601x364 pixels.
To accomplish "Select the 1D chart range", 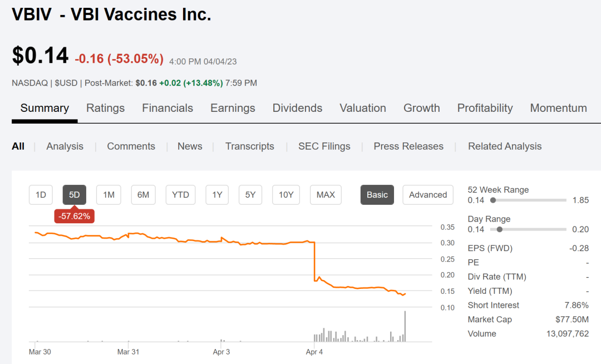I will [x=41, y=195].
